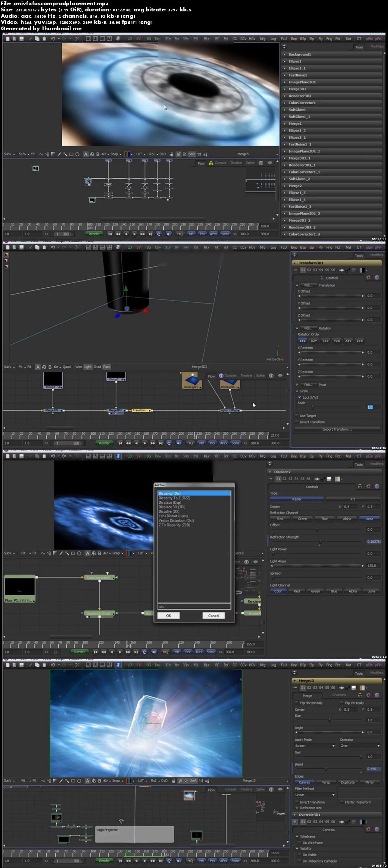Expand the Renderer3D2 tool entry
The height and width of the screenshot is (868, 388).
pos(285,96)
